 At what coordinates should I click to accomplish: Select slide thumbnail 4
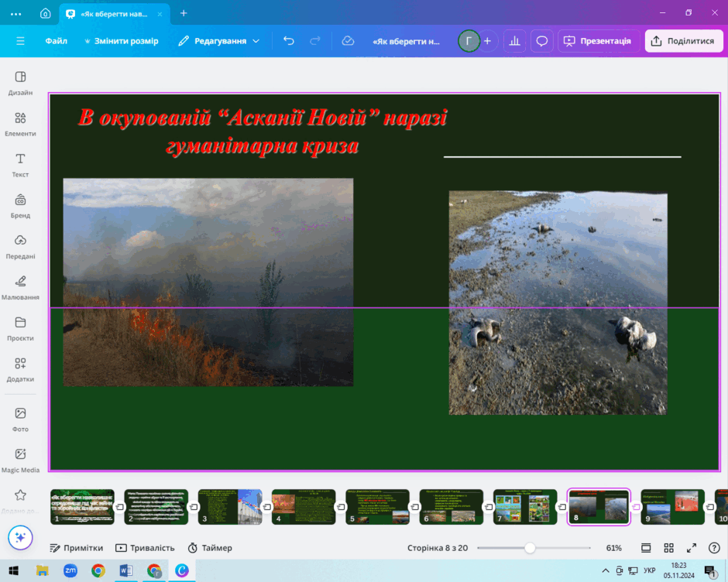(x=304, y=507)
